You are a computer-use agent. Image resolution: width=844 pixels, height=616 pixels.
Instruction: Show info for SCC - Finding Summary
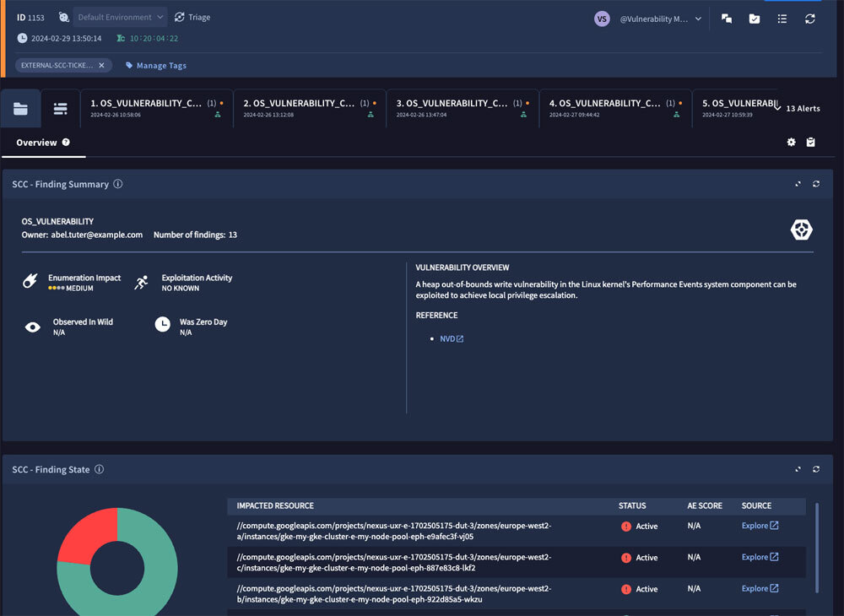pos(118,184)
